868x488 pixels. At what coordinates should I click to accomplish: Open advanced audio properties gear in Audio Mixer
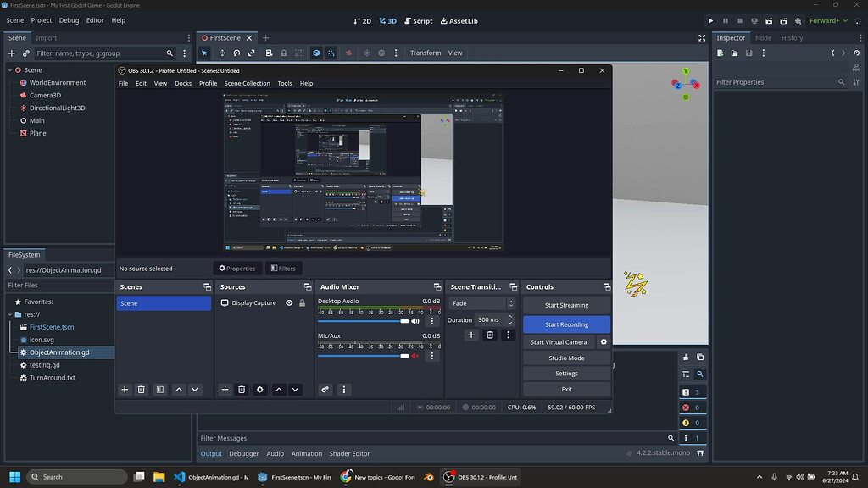tap(325, 389)
